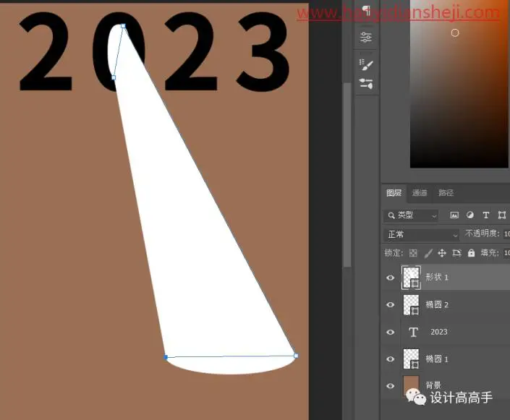
Task: Select the 椭圆 2 layer thumbnail
Action: click(411, 304)
